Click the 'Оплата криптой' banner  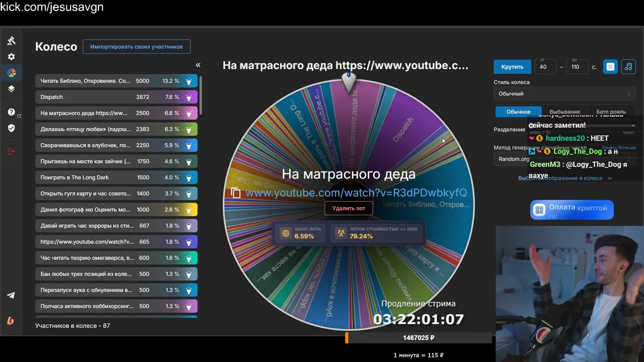572,210
